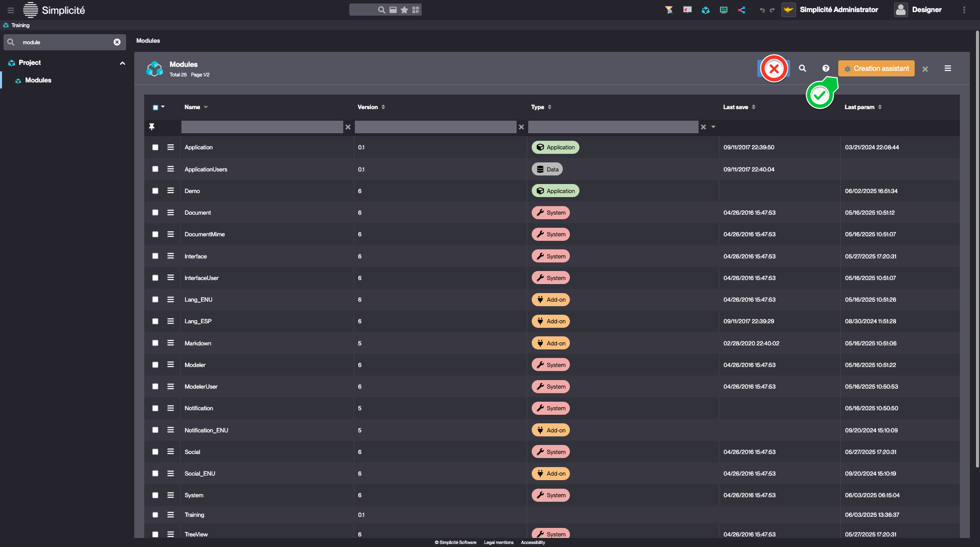This screenshot has height=547, width=980.
Task: Sort by the Last save column
Action: pos(739,107)
